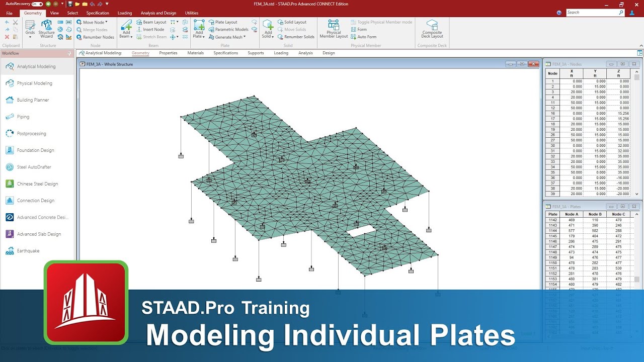The height and width of the screenshot is (362, 644).
Task: Click the Nodes table vertical scrollbar
Action: [x=637, y=133]
